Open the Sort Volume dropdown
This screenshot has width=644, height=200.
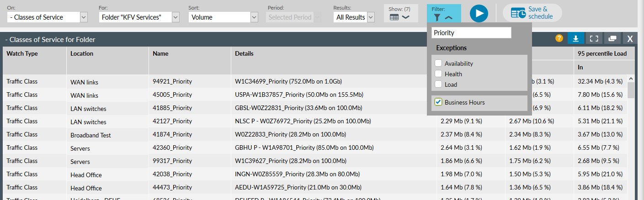224,17
